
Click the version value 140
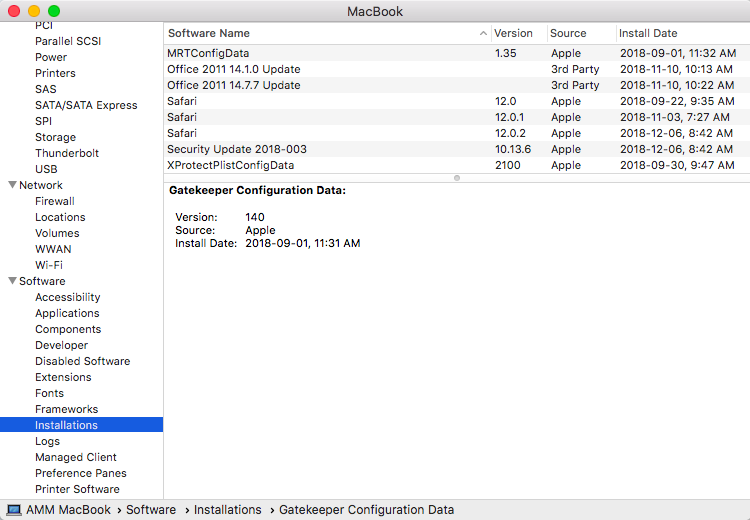click(255, 217)
